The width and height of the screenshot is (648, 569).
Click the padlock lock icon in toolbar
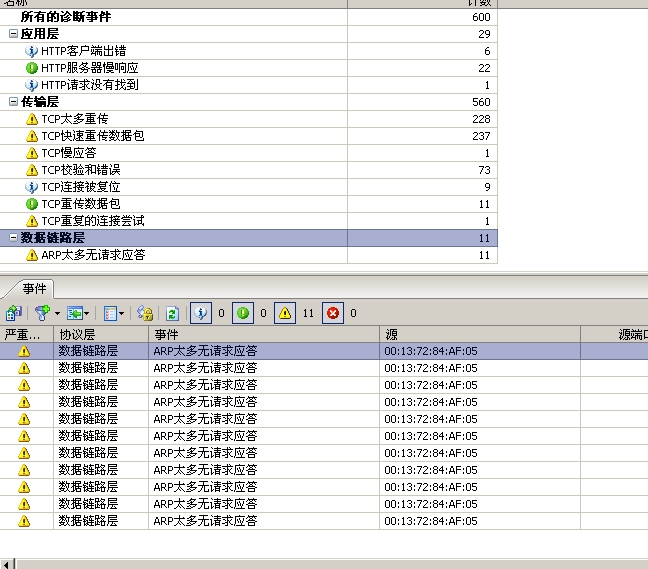(145, 313)
